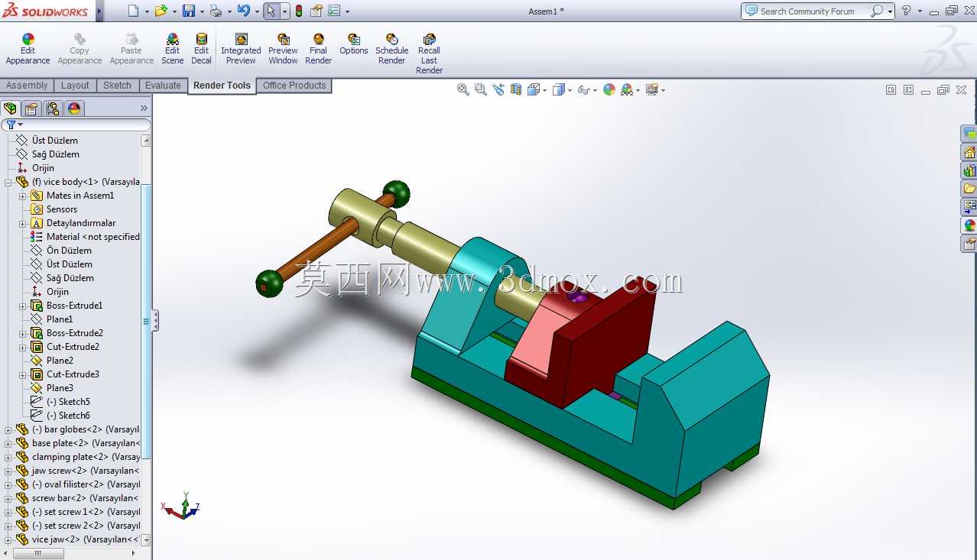Switch to the Office Products tab

294,86
